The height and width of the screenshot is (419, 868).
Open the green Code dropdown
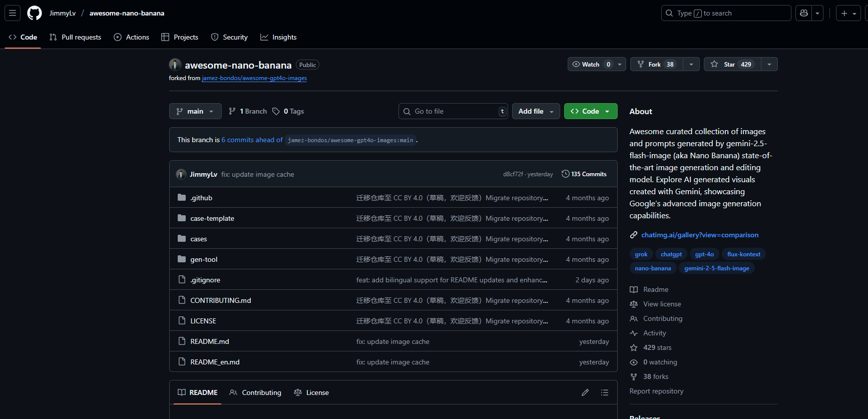(591, 111)
